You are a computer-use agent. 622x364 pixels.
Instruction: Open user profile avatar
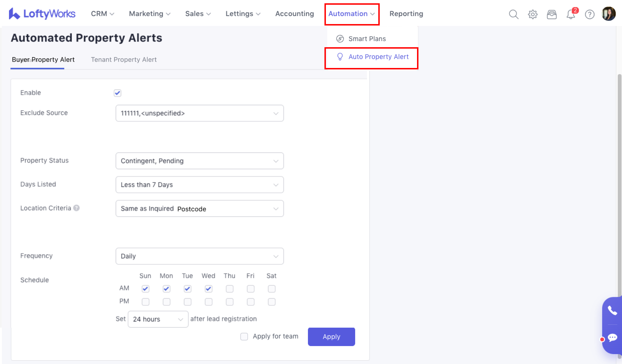609,13
